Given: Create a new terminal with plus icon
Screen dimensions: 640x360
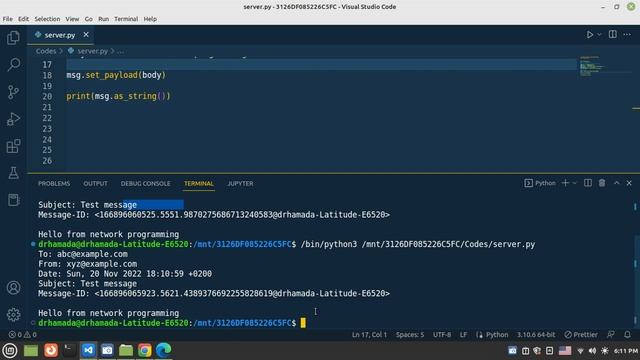Looking at the screenshot, I should pos(565,183).
